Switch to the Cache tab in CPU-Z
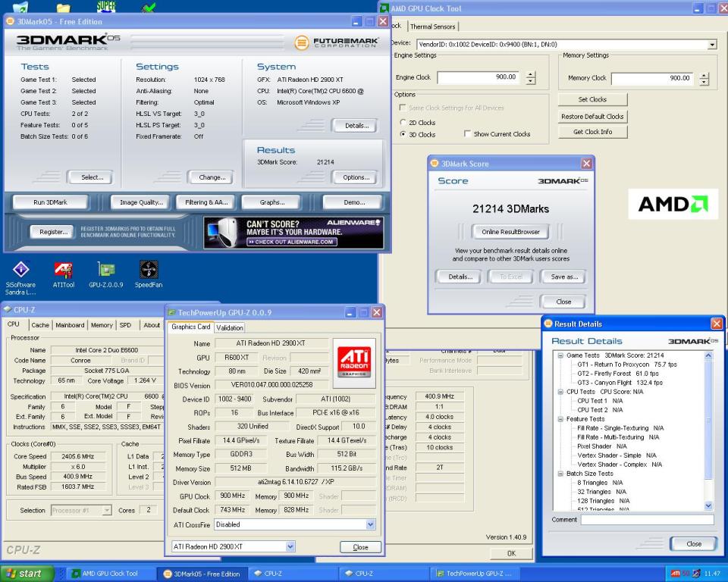Screen dimensions: 728x582 (40, 325)
